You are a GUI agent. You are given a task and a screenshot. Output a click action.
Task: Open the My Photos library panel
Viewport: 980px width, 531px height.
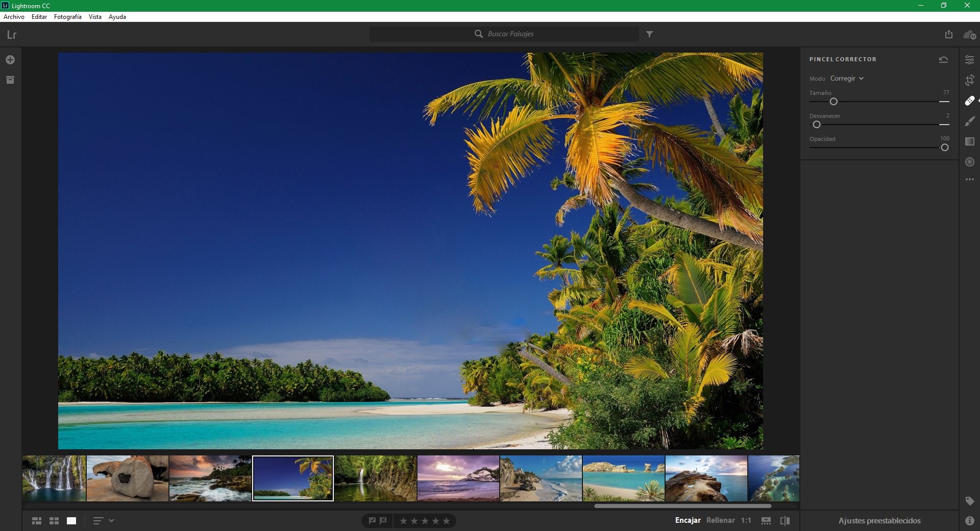(x=10, y=80)
